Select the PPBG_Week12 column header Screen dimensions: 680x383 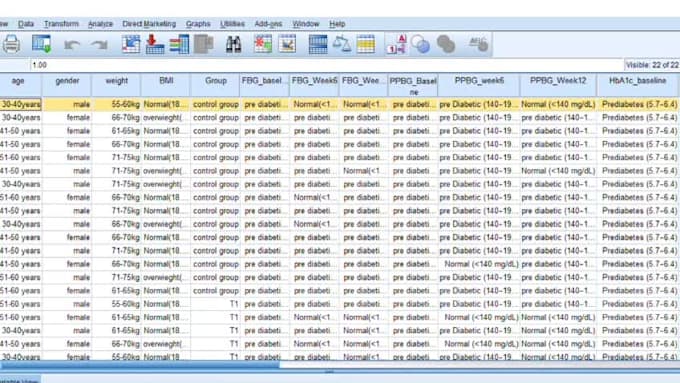tap(558, 85)
